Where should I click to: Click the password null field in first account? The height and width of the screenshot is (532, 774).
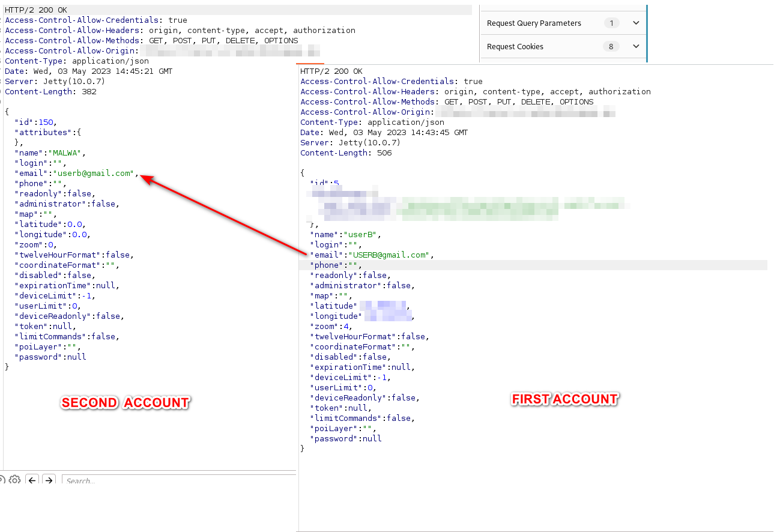pos(346,438)
